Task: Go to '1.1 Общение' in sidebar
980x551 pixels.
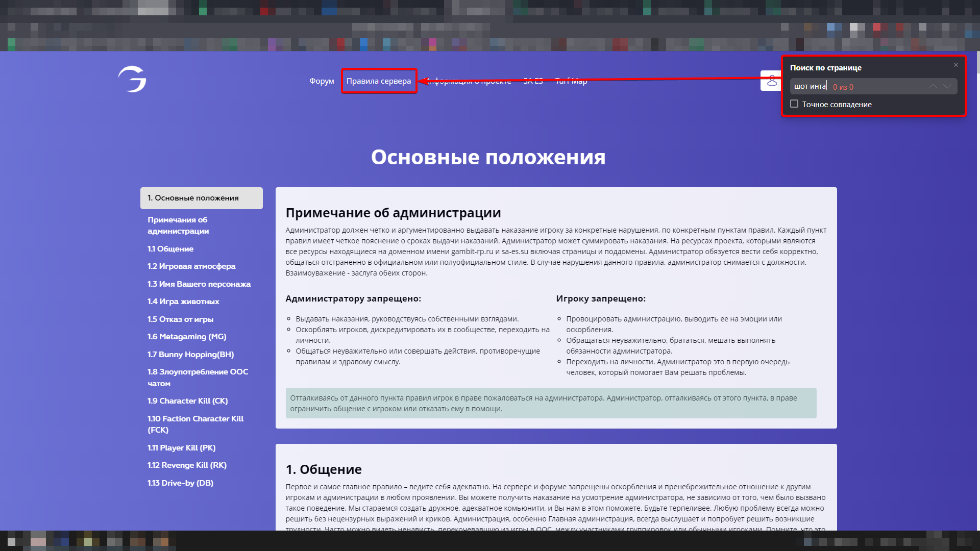Action: coord(170,249)
